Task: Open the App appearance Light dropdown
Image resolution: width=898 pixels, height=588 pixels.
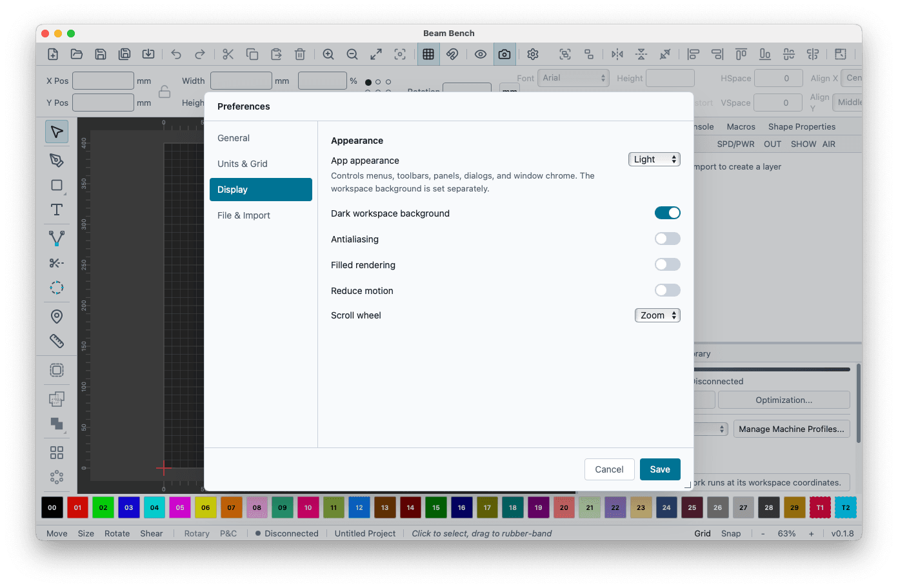Action: tap(654, 159)
